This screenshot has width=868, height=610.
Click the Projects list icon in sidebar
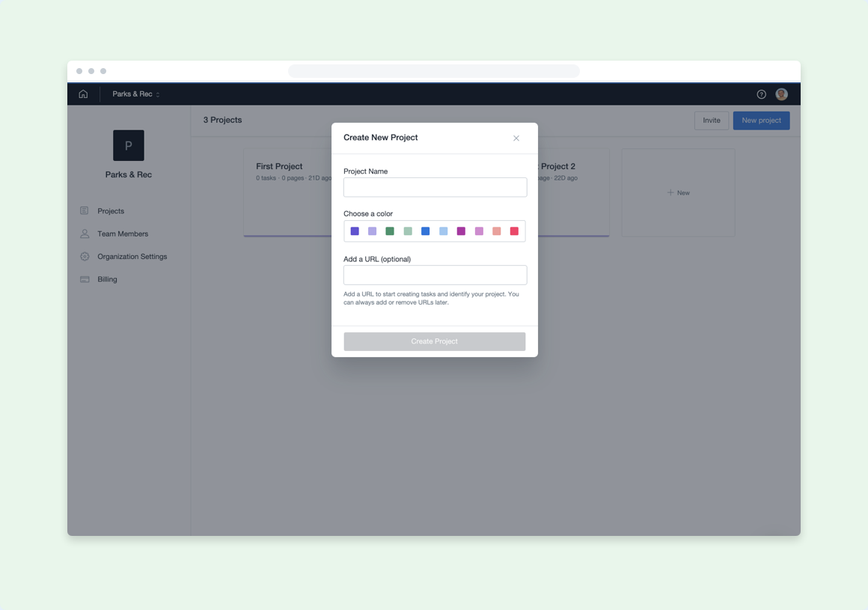84,211
